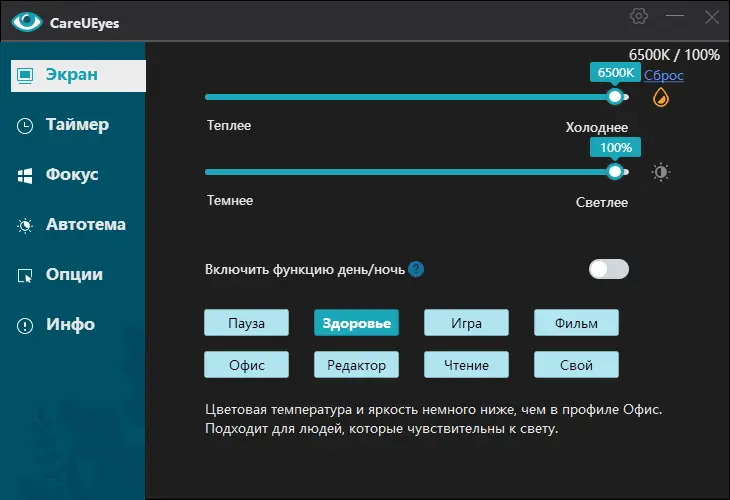Viewport: 730px width, 500px height.
Task: Click the 6500K / 100% status text
Action: 674,55
